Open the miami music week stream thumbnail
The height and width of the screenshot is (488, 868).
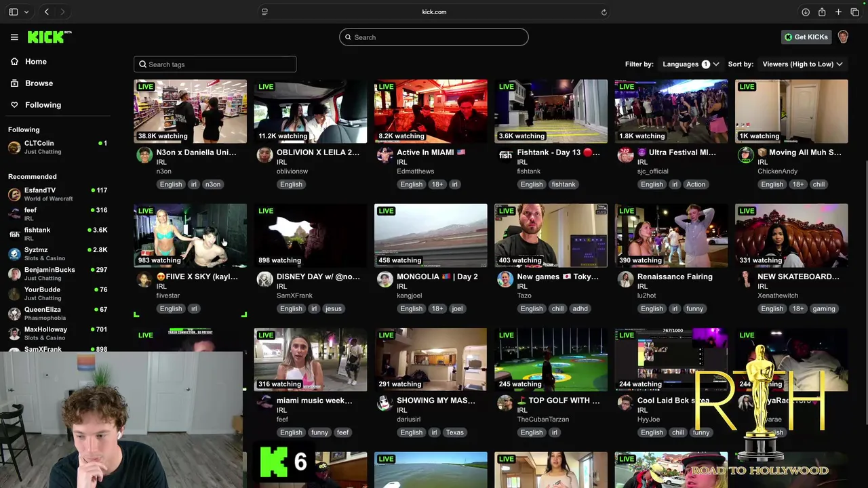[x=310, y=359]
